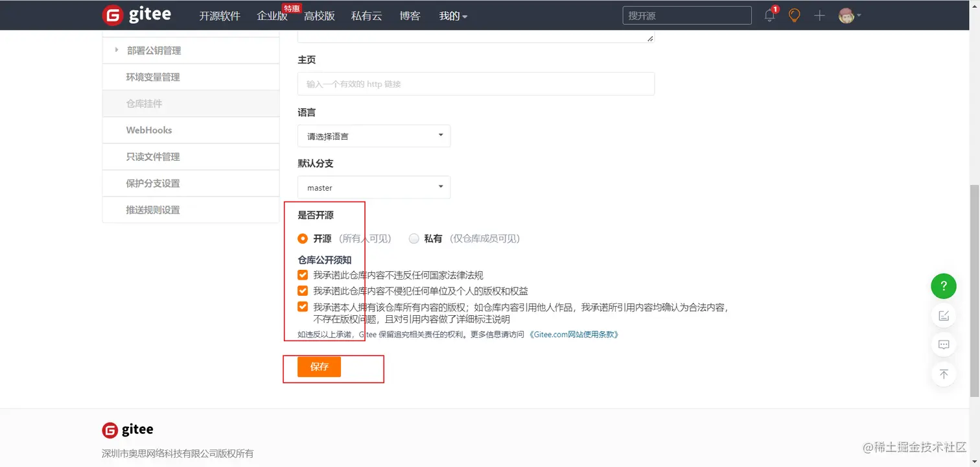Open the green question mark help button

[943, 285]
